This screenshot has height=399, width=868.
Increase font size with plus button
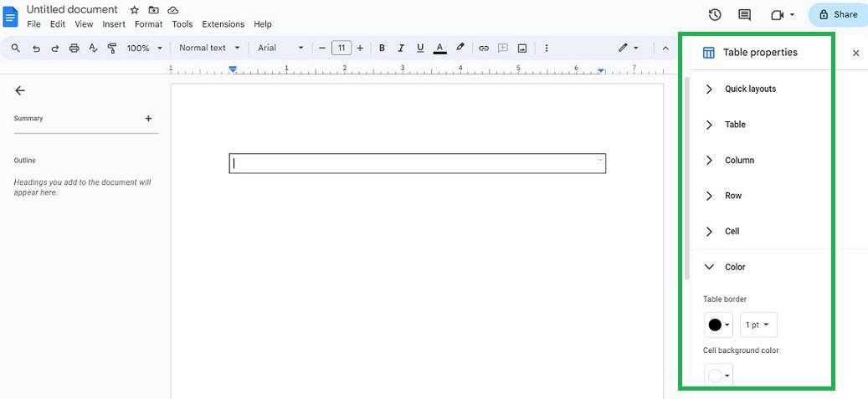(360, 49)
